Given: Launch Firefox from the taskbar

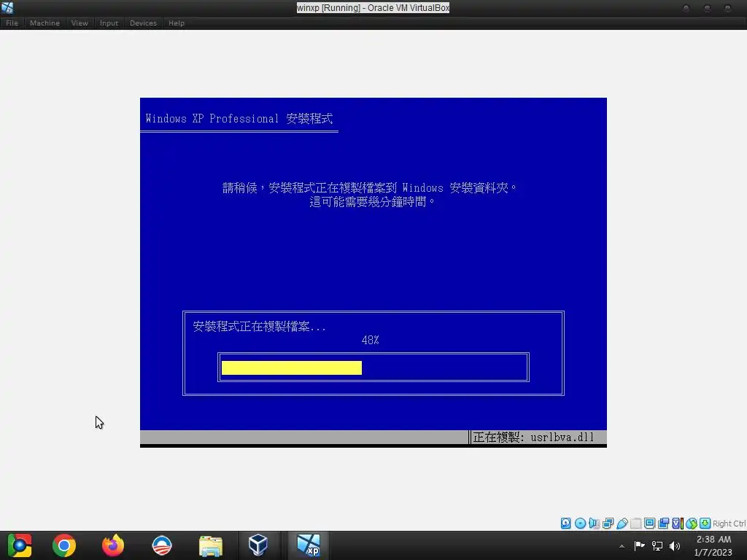Looking at the screenshot, I should pyautogui.click(x=113, y=545).
